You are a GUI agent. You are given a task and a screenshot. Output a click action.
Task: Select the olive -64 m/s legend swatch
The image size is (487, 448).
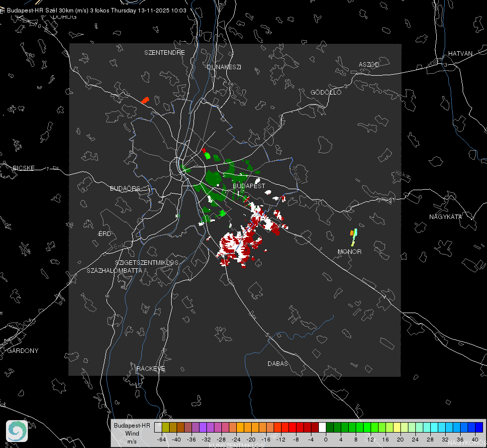[166, 427]
